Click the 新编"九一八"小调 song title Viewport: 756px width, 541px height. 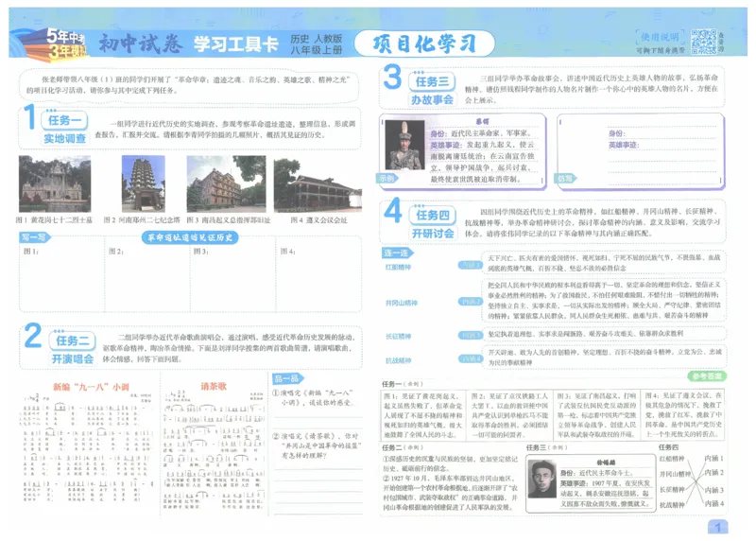[91, 387]
